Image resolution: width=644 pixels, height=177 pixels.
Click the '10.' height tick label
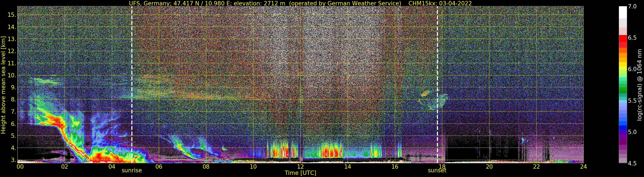coord(12,75)
